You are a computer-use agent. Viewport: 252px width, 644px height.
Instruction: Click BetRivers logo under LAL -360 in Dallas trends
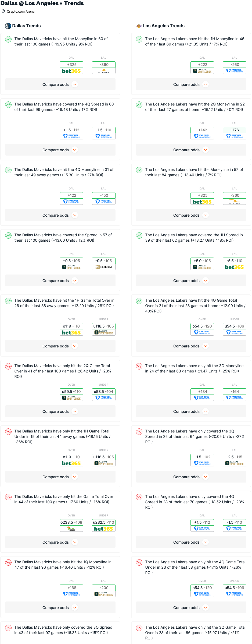click(x=103, y=71)
